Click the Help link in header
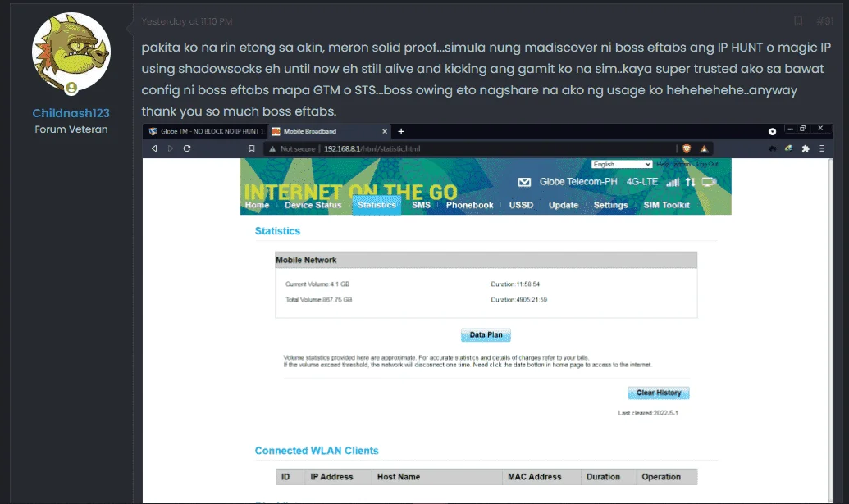 coord(662,164)
